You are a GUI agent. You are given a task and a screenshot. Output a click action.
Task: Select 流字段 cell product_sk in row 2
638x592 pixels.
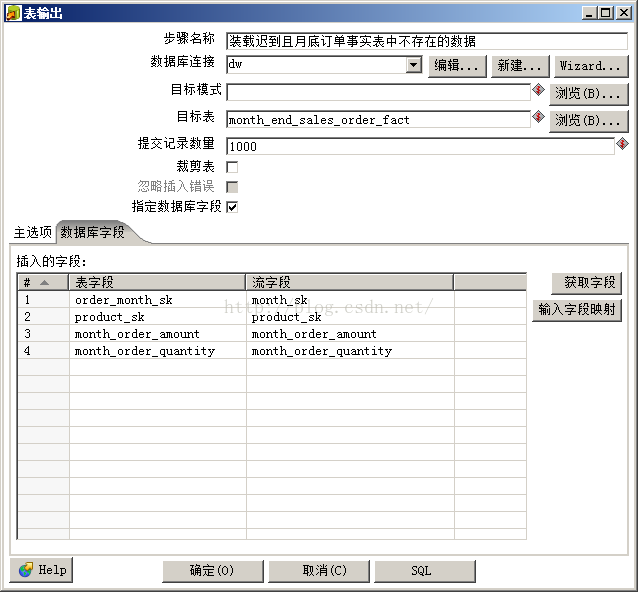click(350, 317)
